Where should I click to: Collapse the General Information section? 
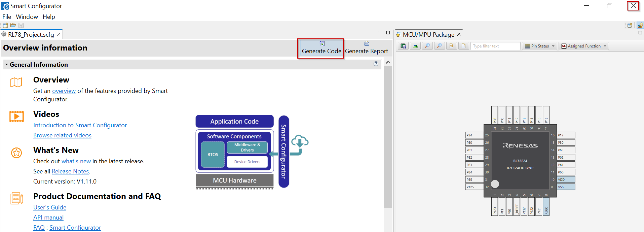(6, 64)
